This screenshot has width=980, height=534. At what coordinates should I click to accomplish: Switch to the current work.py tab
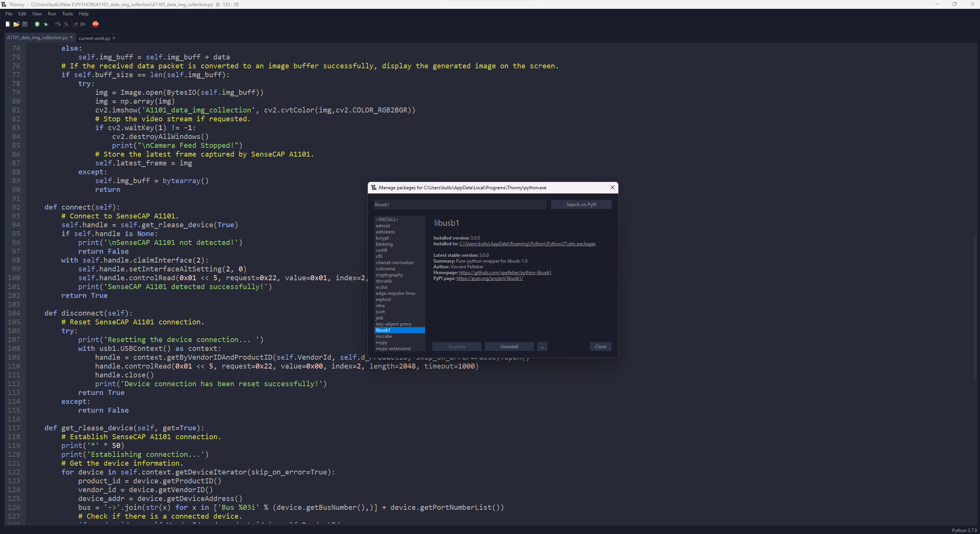[x=94, y=38]
